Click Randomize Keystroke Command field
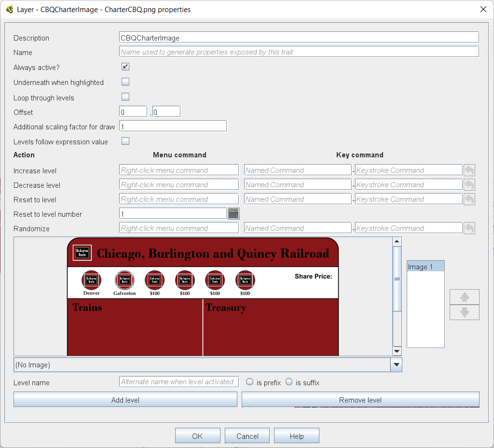This screenshot has width=494, height=448. coord(409,228)
